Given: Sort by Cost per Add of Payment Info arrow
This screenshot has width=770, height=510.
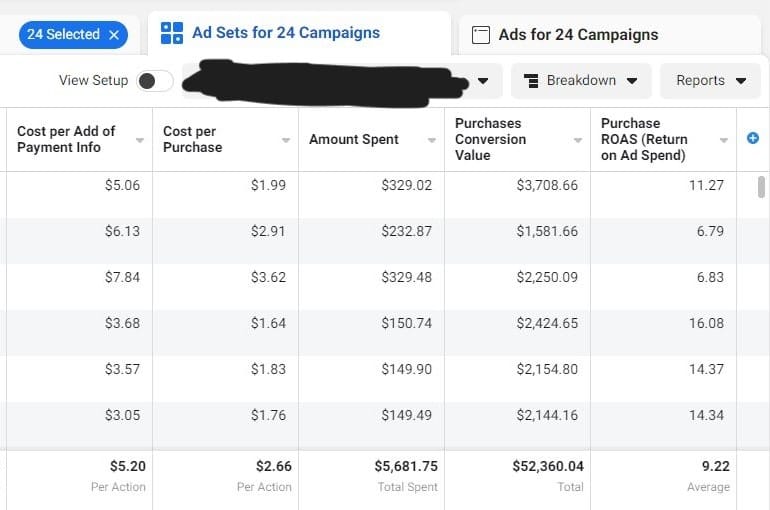Looking at the screenshot, I should 139,140.
